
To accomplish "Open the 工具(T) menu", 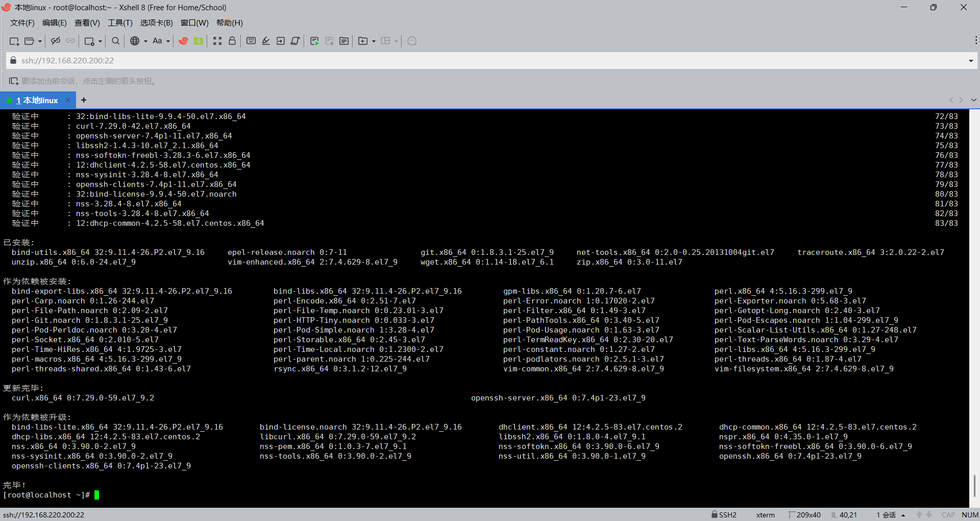I will 120,23.
